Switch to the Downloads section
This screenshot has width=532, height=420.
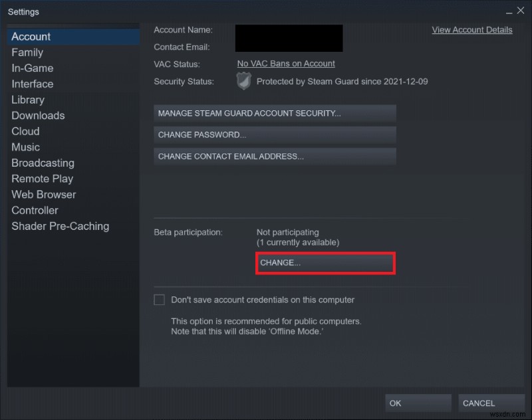click(38, 116)
